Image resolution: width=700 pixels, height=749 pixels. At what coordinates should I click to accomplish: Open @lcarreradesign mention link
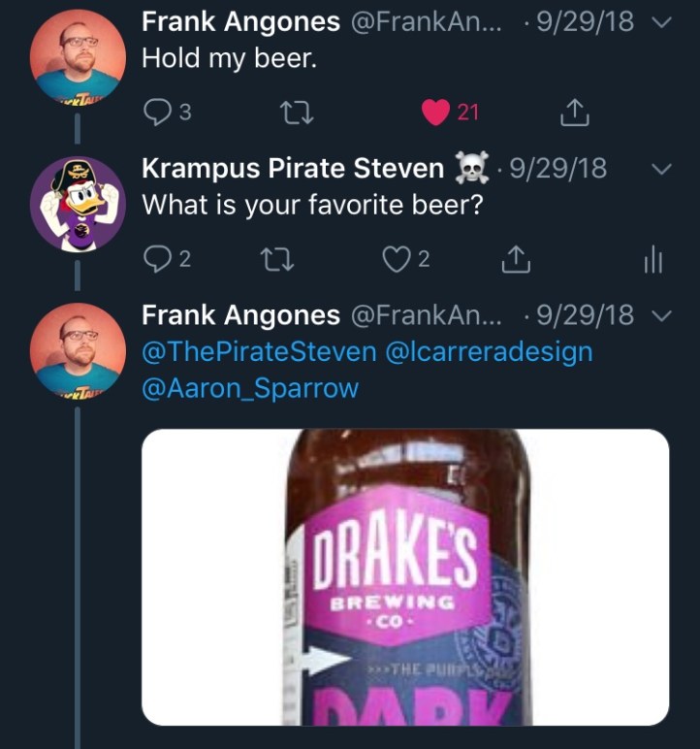point(489,351)
